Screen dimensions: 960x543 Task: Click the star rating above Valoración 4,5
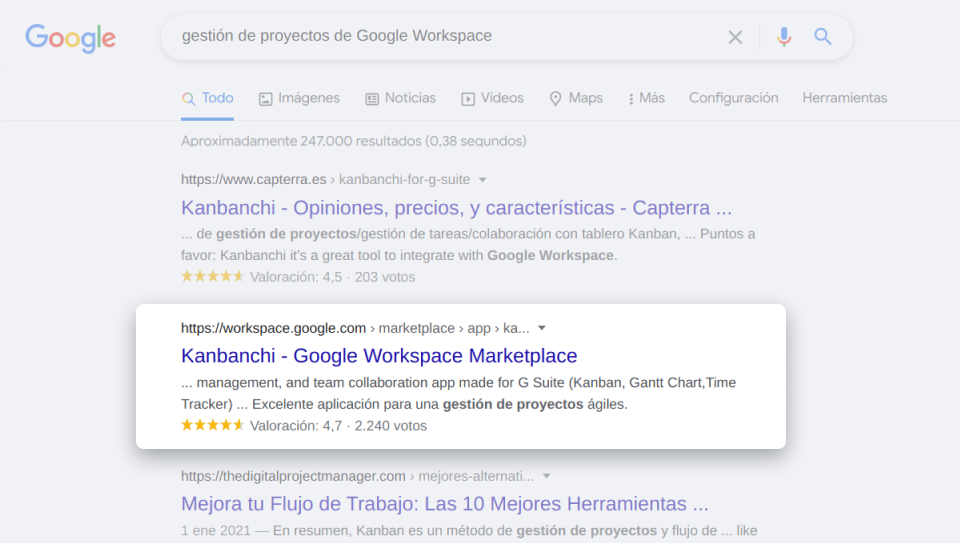212,276
